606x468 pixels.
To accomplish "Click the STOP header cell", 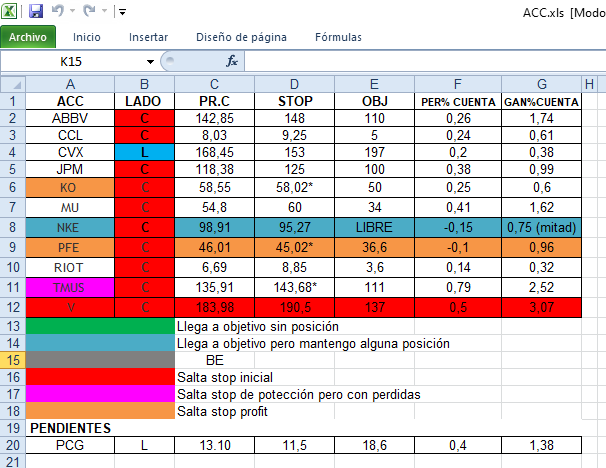I will (294, 101).
